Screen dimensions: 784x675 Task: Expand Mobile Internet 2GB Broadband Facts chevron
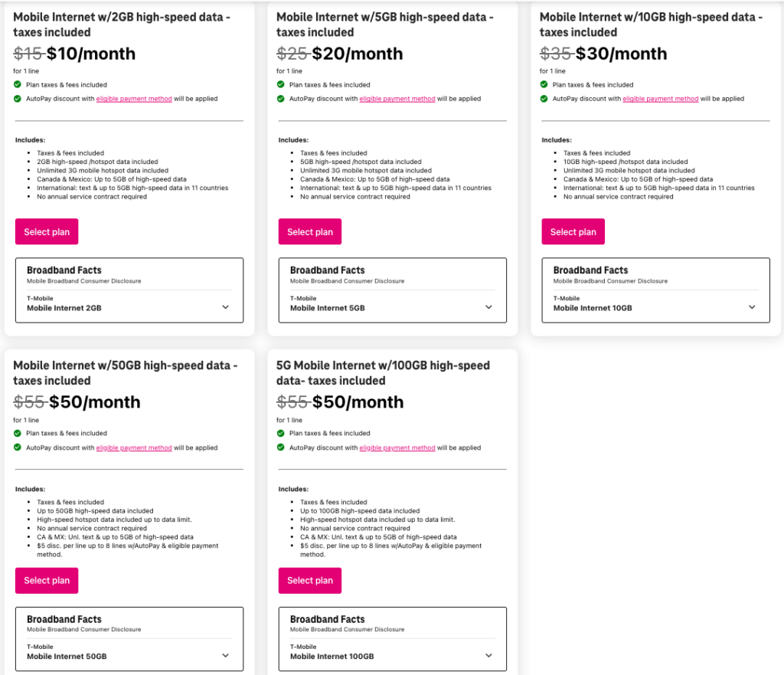click(x=226, y=307)
